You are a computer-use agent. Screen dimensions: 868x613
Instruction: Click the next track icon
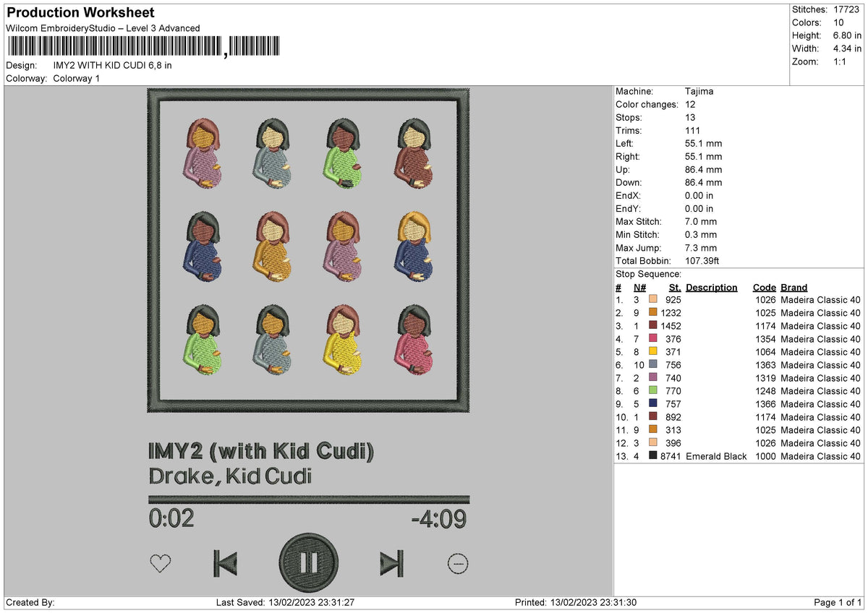coord(391,563)
